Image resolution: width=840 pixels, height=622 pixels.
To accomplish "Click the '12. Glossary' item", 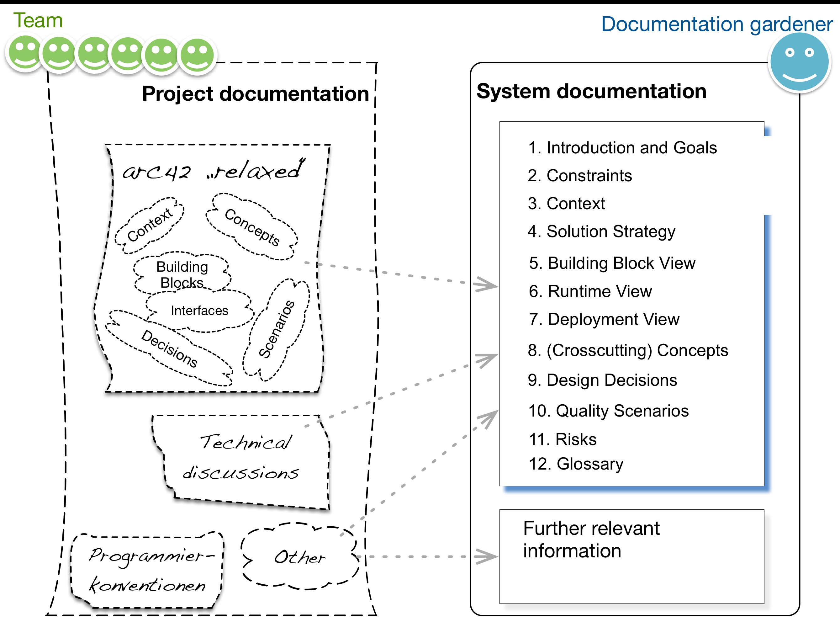I will pos(576,464).
